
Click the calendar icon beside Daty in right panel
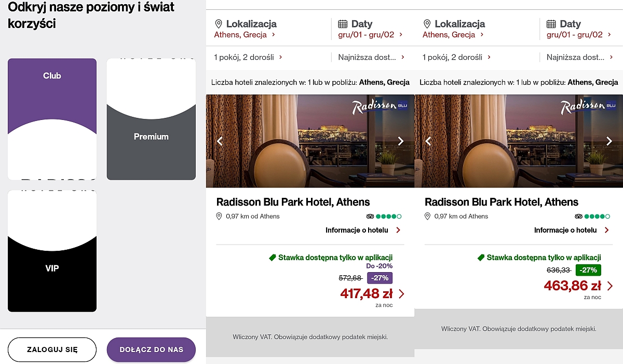[x=551, y=24]
